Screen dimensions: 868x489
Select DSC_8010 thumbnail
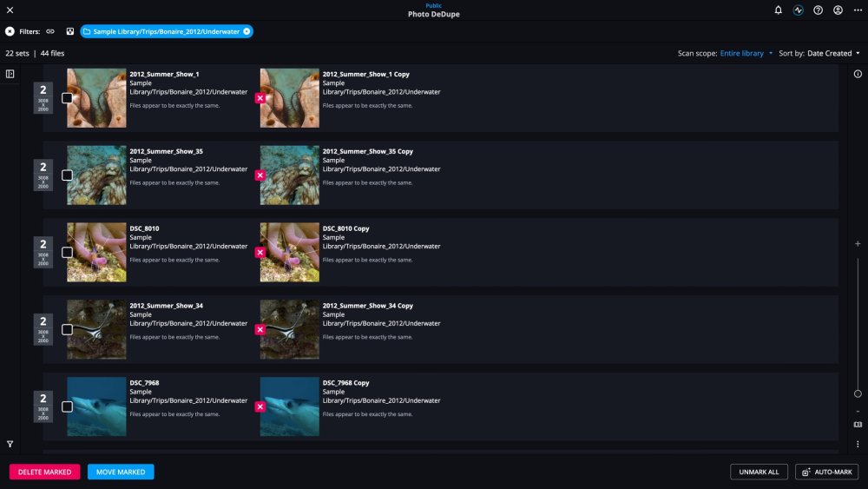(x=96, y=252)
